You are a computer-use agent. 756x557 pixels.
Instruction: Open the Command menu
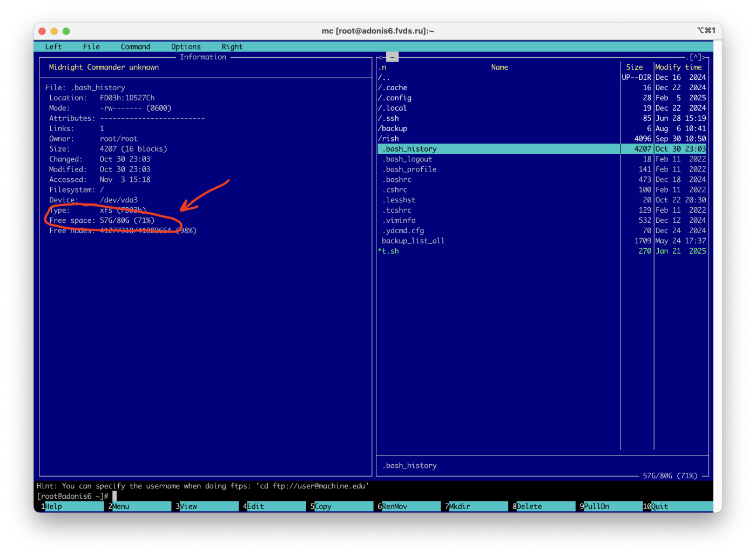tap(136, 47)
